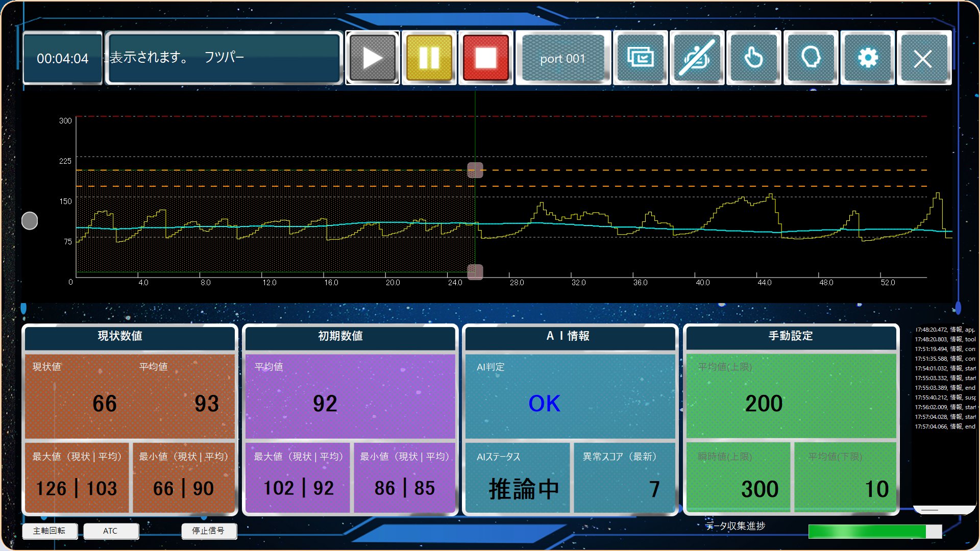Image resolution: width=980 pixels, height=551 pixels.
Task: Start monitoring with the play button
Action: [373, 58]
